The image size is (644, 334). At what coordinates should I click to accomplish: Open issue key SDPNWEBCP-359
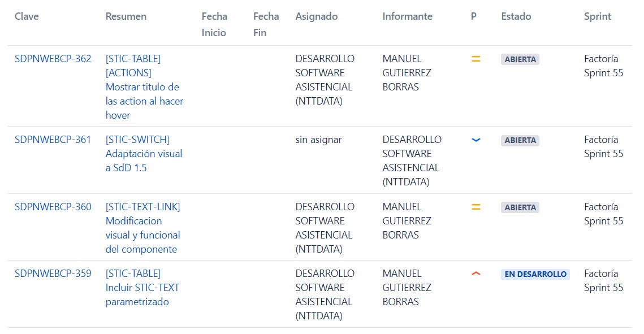coord(53,274)
